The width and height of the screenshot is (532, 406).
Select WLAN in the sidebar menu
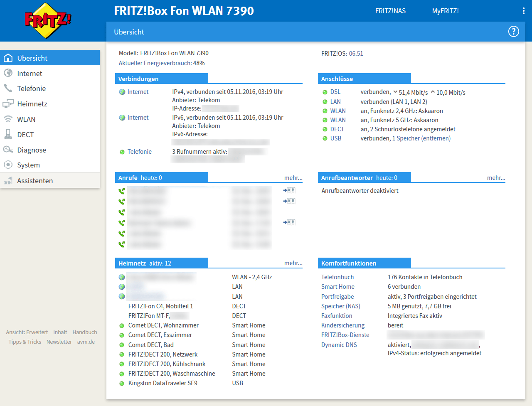pos(50,119)
